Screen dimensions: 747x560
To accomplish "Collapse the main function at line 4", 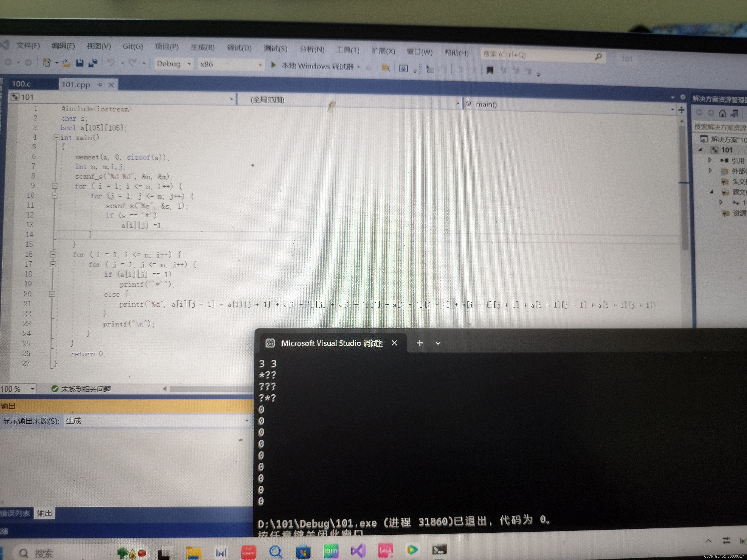I will point(56,137).
